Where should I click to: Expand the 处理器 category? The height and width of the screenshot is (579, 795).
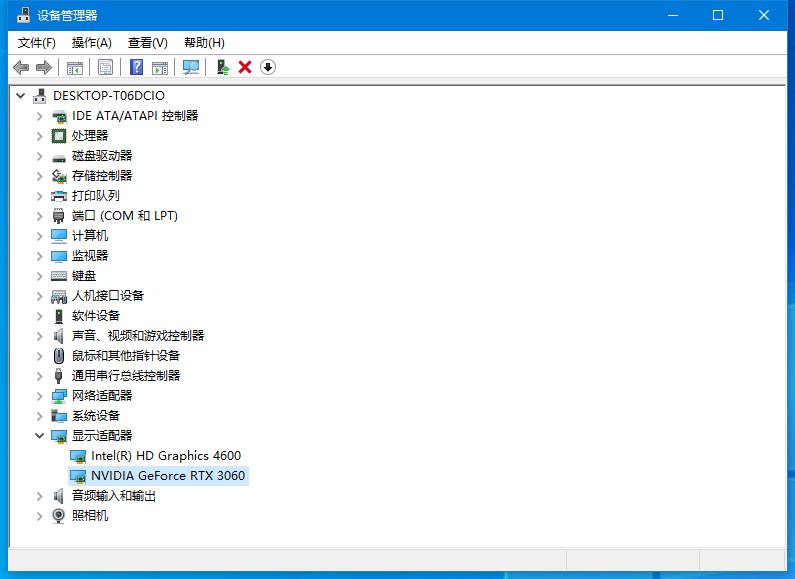pyautogui.click(x=40, y=136)
